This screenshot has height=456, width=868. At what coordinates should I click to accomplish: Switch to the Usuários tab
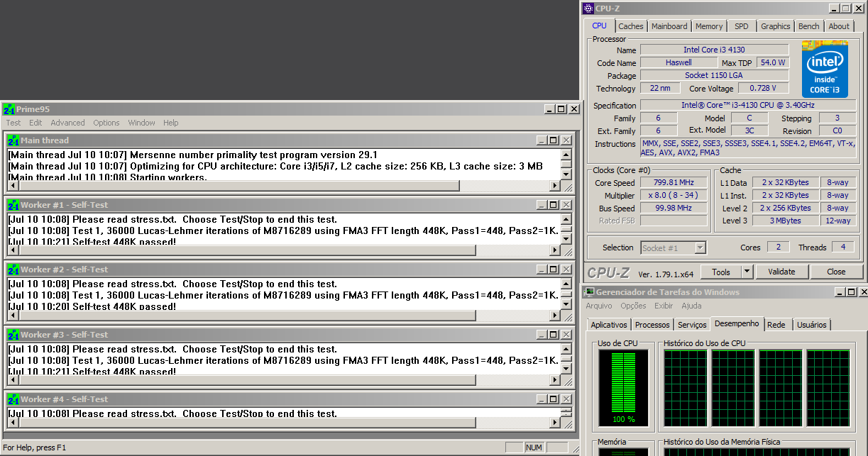tap(812, 325)
